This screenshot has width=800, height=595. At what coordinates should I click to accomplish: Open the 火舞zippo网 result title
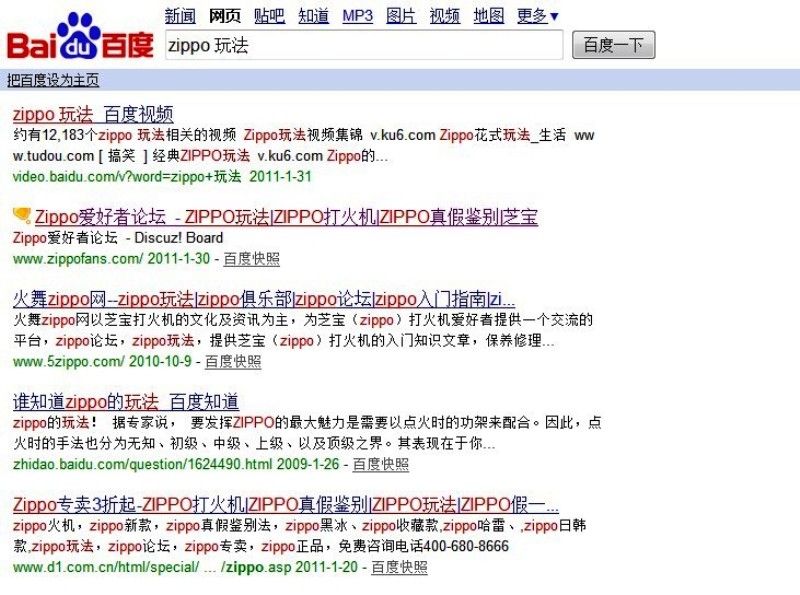pyautogui.click(x=264, y=299)
